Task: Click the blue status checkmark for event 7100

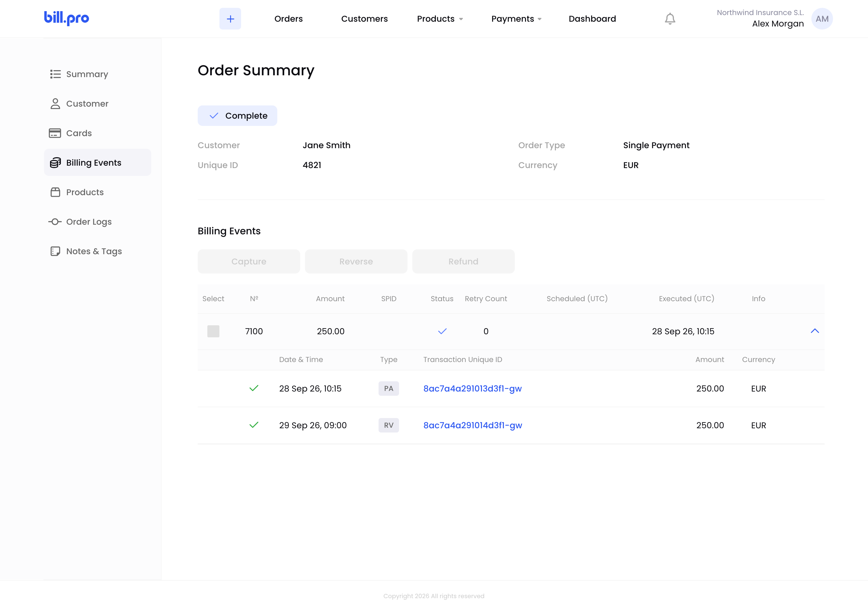Action: [x=442, y=331]
